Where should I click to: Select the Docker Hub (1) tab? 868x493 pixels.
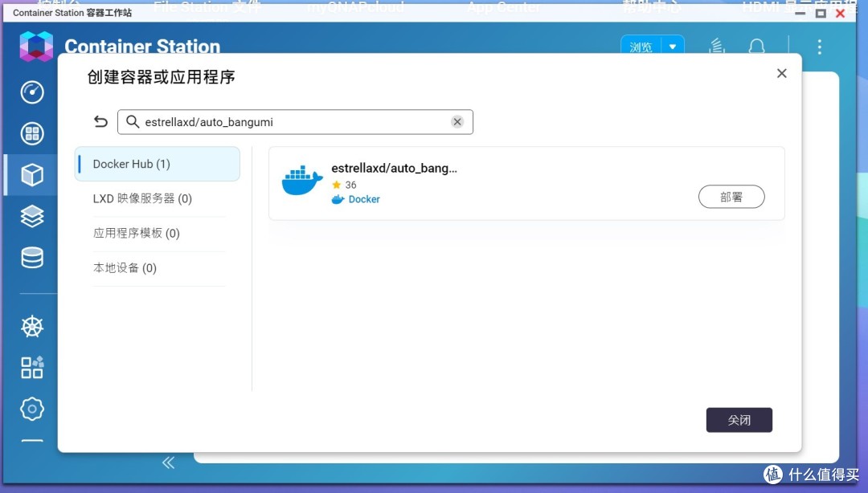pos(158,164)
